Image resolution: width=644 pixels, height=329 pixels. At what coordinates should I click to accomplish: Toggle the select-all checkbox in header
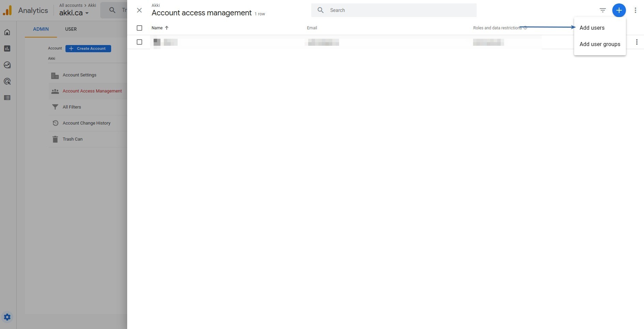point(139,28)
